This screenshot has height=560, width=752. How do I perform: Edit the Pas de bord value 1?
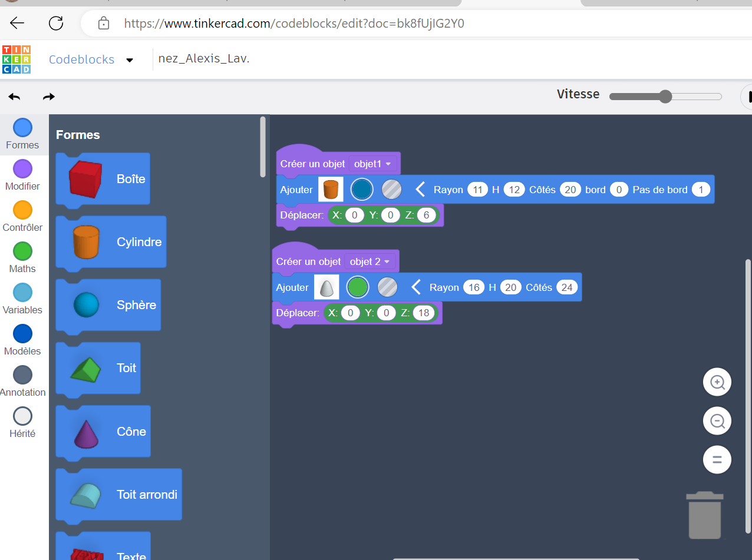click(x=701, y=190)
